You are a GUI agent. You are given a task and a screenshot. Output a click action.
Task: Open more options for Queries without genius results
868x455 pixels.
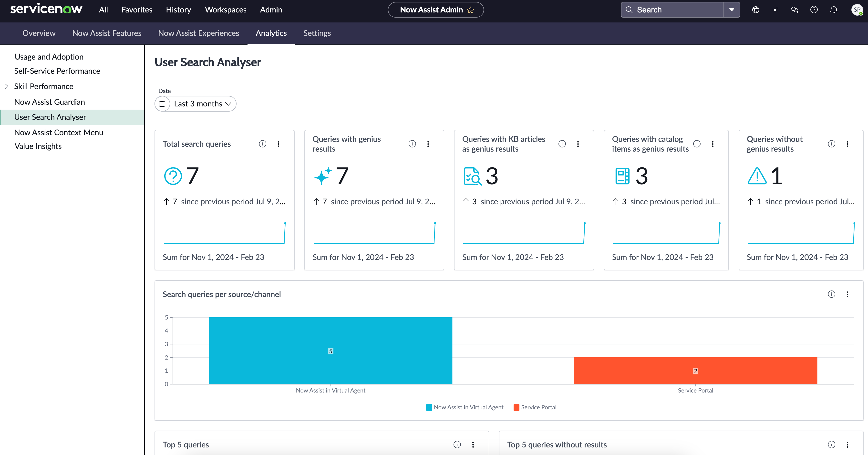click(x=847, y=144)
